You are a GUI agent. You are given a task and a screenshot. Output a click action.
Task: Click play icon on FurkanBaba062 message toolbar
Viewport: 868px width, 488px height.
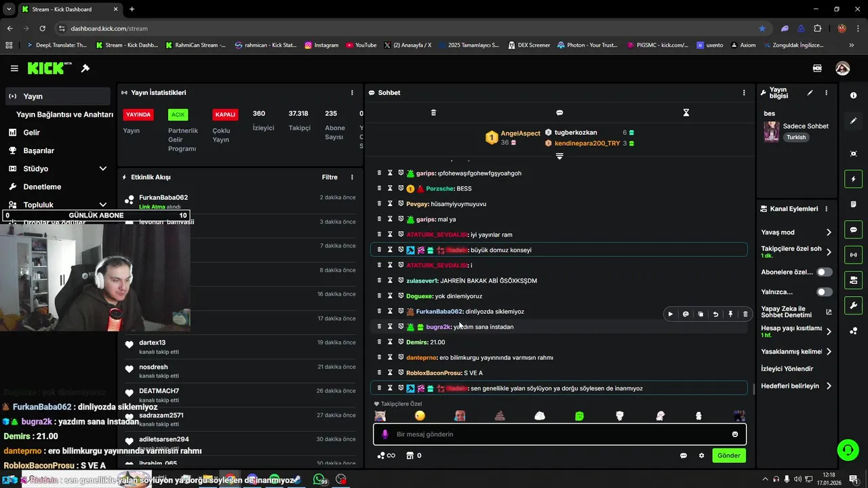click(671, 314)
